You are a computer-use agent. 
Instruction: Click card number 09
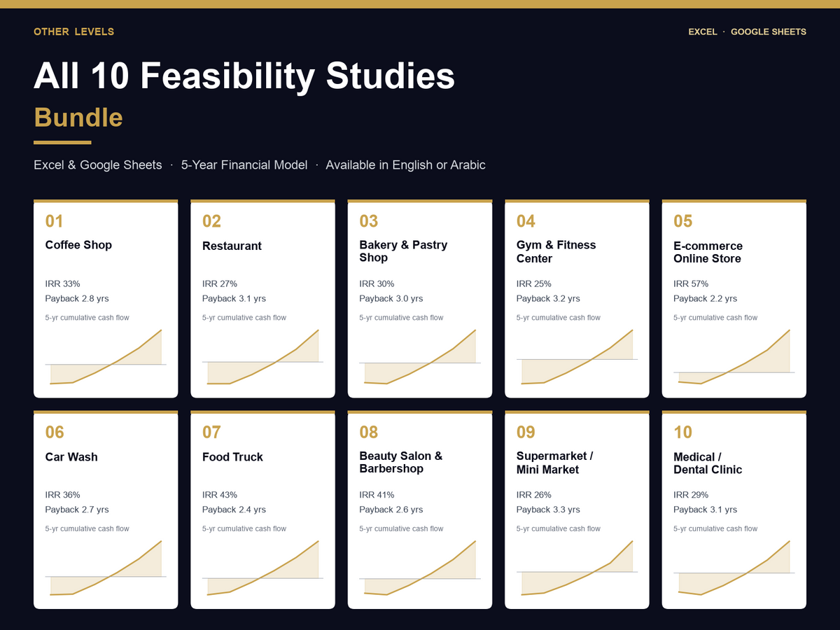526,432
